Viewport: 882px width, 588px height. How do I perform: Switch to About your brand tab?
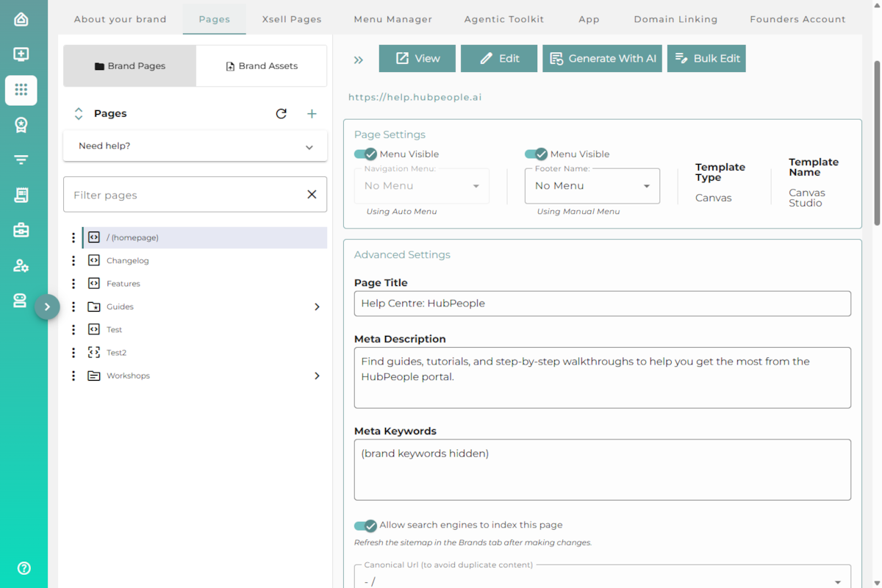tap(121, 19)
